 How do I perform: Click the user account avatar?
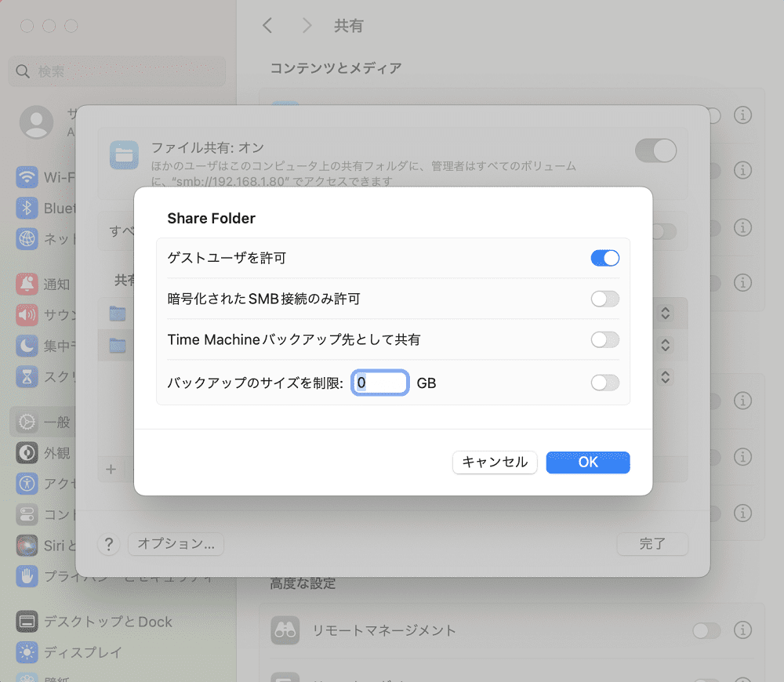coord(37,122)
